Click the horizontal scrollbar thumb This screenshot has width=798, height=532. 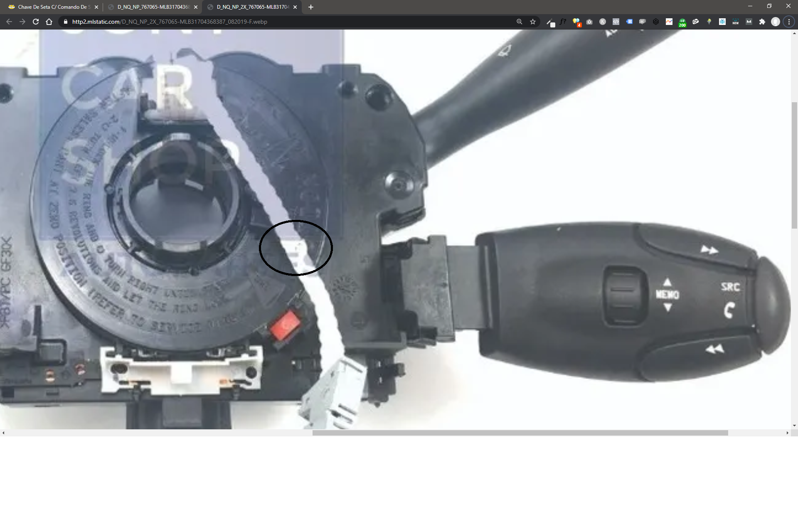(520, 433)
